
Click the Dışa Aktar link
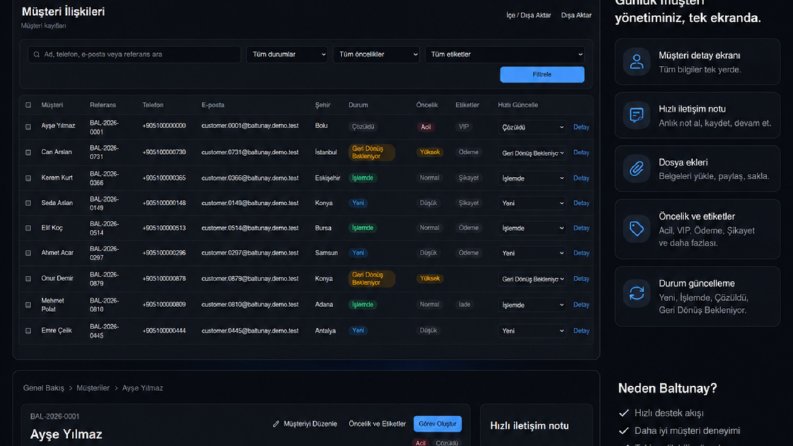(x=576, y=15)
